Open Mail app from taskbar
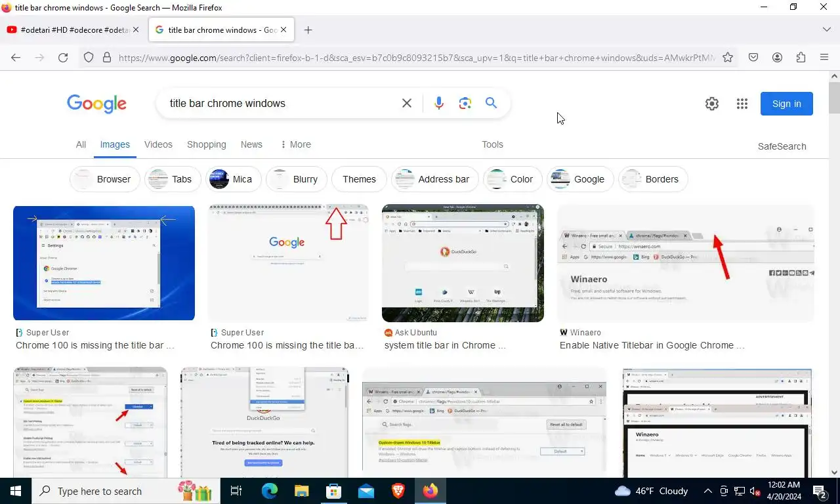 (x=366, y=491)
